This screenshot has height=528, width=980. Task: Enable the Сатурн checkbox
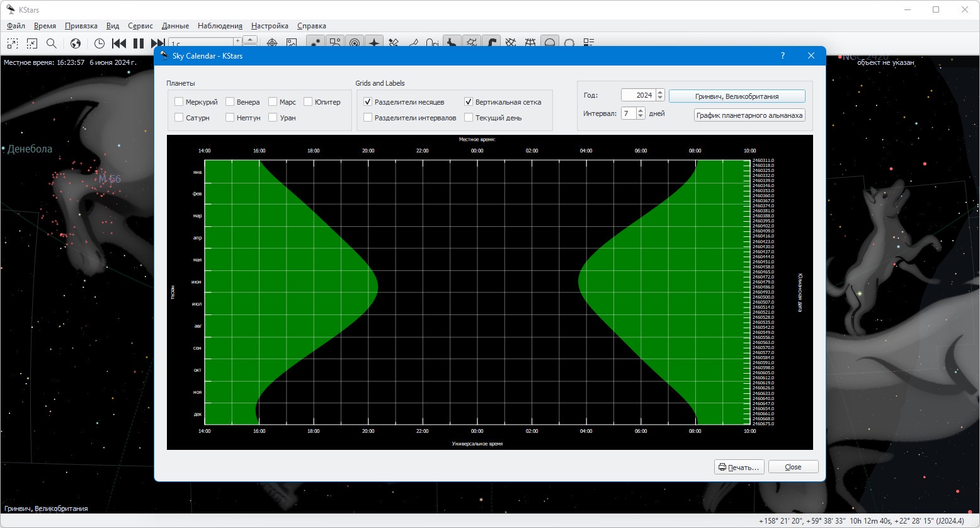point(179,117)
